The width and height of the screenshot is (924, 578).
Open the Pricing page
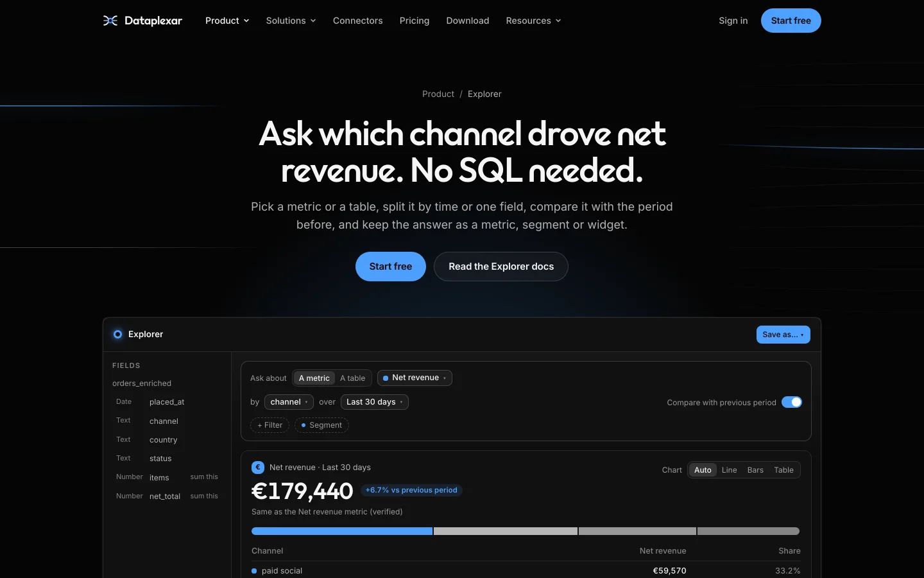[415, 21]
